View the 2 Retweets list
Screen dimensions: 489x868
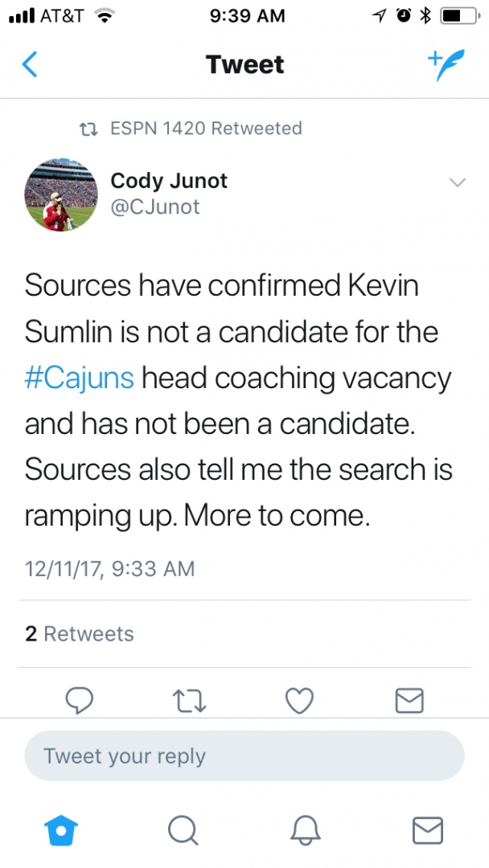(x=80, y=633)
